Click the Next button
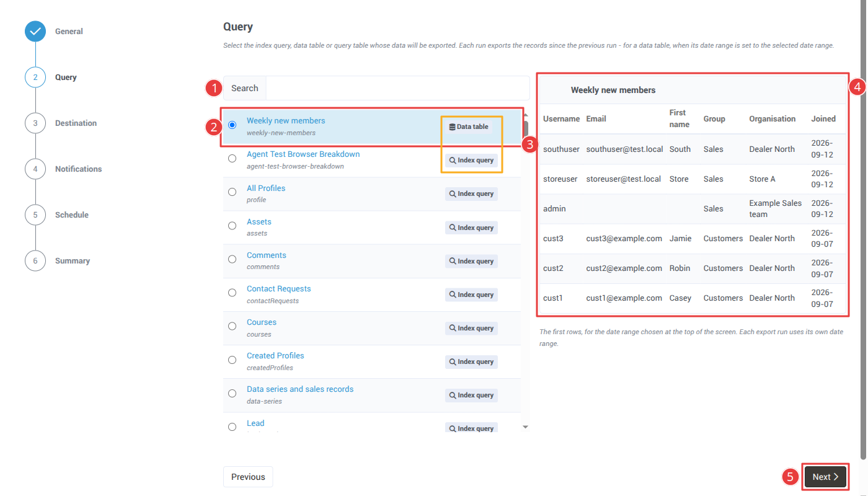This screenshot has width=868, height=496. pyautogui.click(x=825, y=477)
